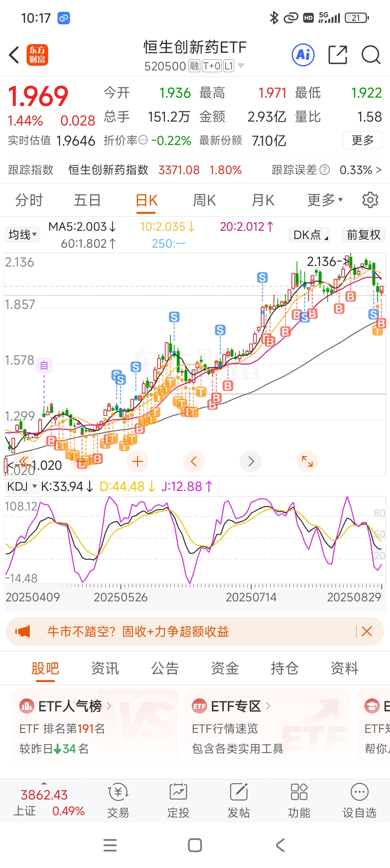This screenshot has height=868, width=390.
Task: Tap the ETF人气榜 card icon
Action: pyautogui.click(x=27, y=706)
